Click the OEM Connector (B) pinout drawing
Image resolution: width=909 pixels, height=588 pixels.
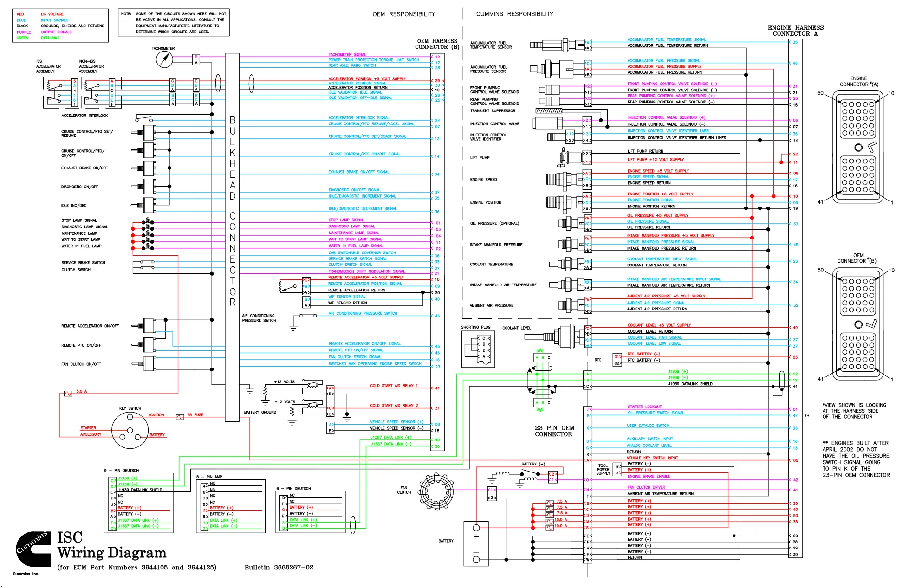[x=858, y=325]
